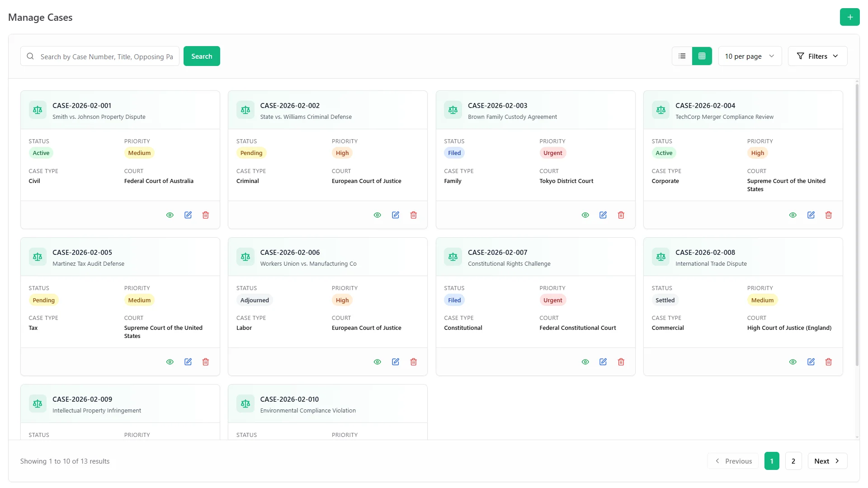Viewport: 868px width, 488px height.
Task: Edit Martinez Tax Audit Defense case
Action: (188, 362)
